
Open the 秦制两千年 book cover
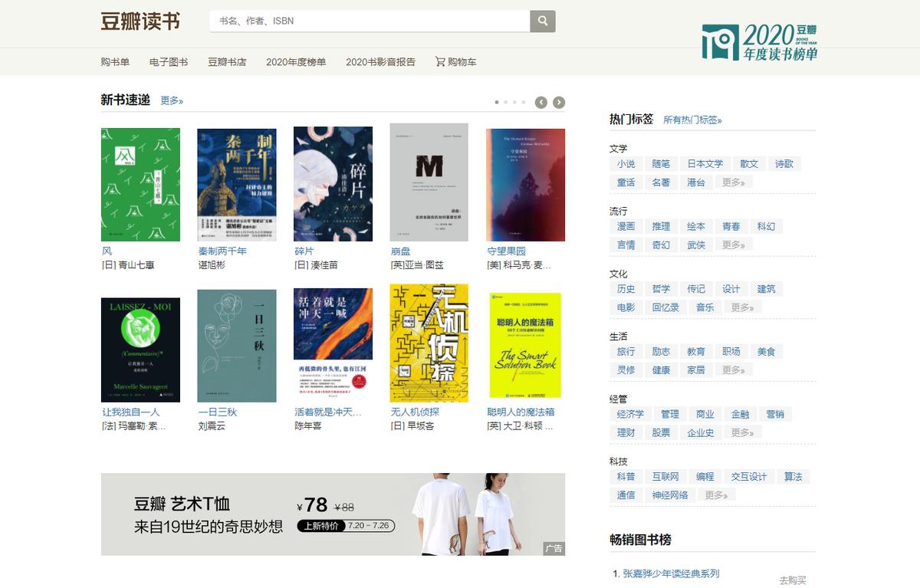(x=237, y=185)
